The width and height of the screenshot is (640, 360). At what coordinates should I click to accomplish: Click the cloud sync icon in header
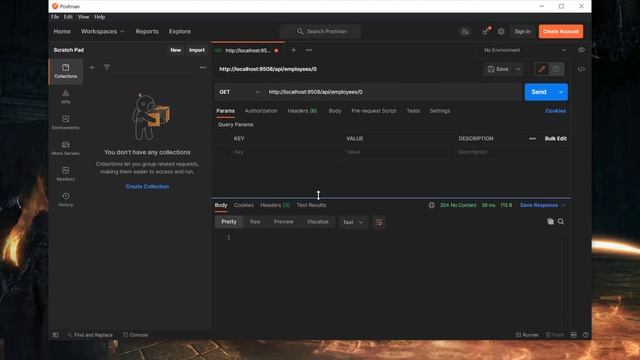coord(465,31)
